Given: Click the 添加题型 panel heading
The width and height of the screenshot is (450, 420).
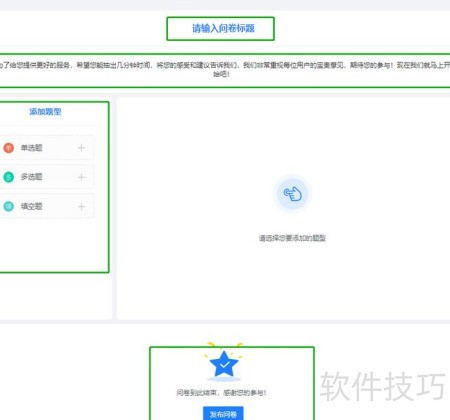Looking at the screenshot, I should pos(45,112).
